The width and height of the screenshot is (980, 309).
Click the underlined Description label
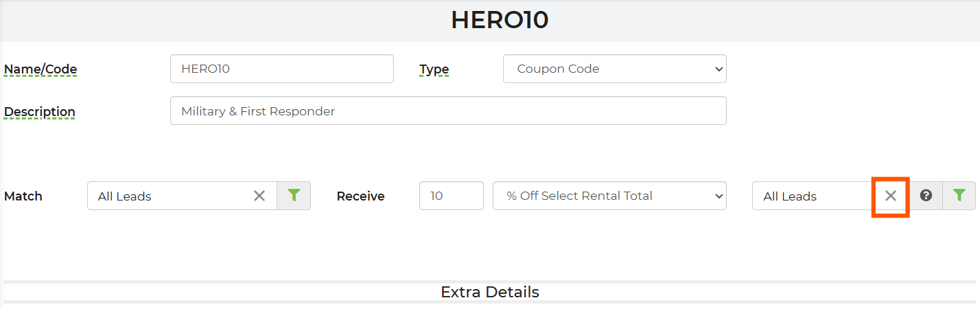pos(40,112)
